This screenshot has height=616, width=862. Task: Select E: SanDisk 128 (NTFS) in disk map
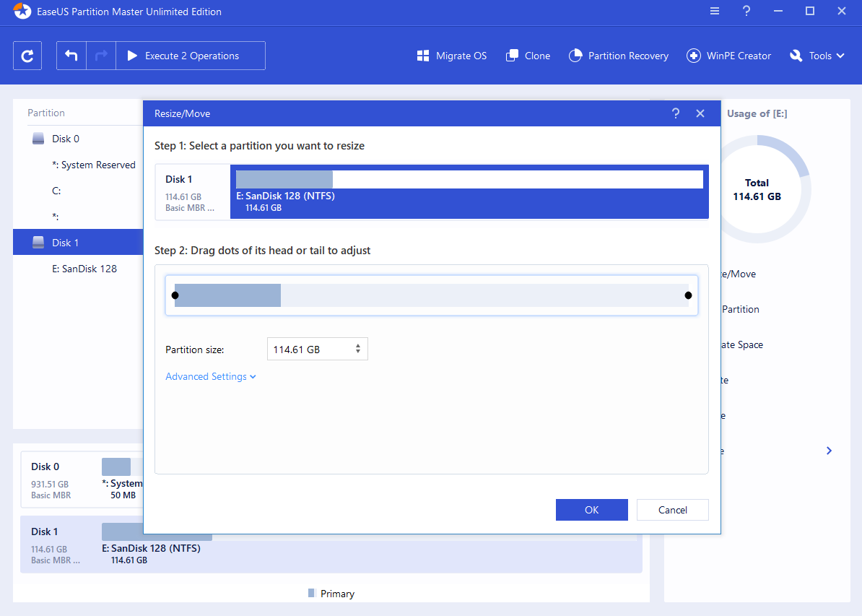click(x=151, y=548)
